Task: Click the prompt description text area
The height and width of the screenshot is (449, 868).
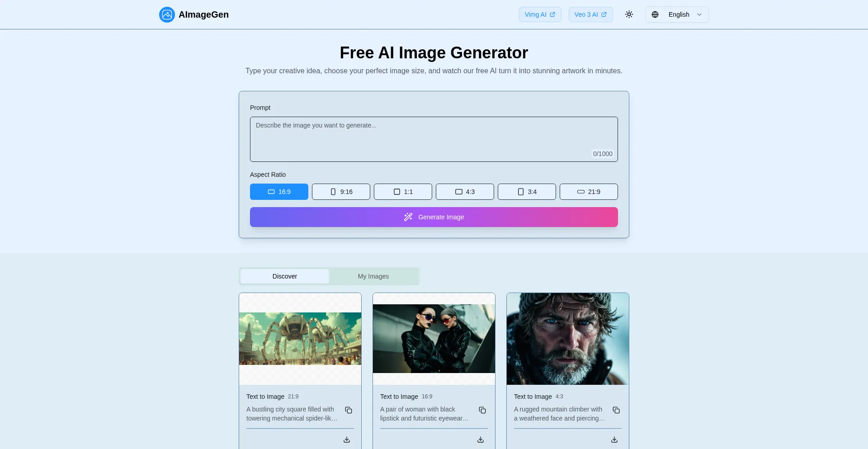Action: coord(434,139)
